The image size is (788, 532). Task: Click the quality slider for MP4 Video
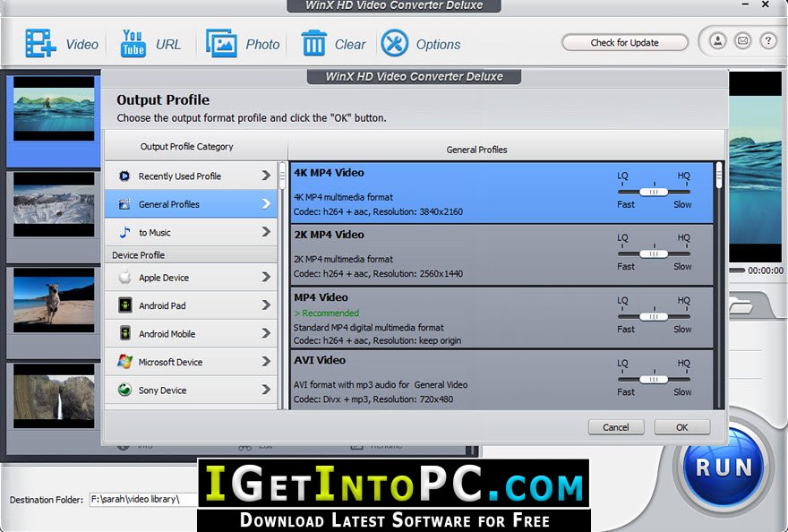[654, 317]
